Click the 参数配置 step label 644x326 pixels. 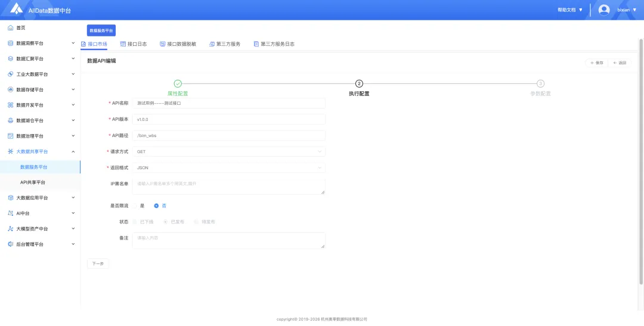tap(540, 94)
